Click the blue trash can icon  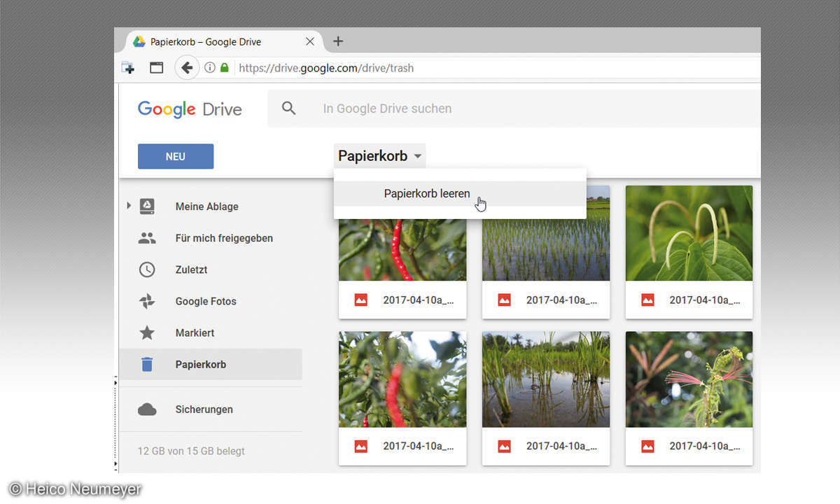point(147,364)
